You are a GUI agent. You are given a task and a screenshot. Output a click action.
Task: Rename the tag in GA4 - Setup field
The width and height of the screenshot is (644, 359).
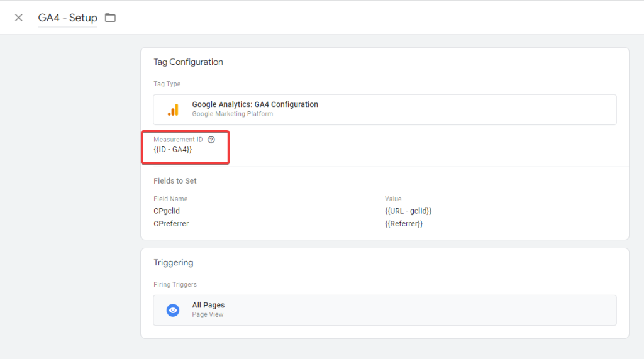(67, 18)
